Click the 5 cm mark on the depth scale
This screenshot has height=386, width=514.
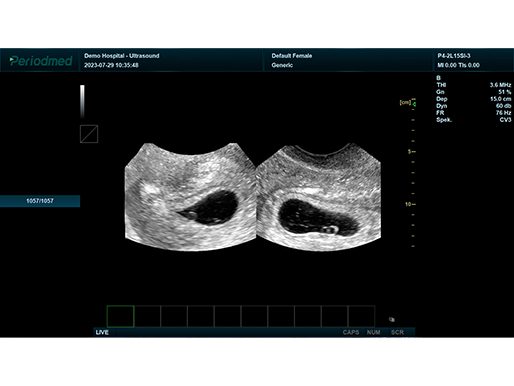pyautogui.click(x=412, y=152)
